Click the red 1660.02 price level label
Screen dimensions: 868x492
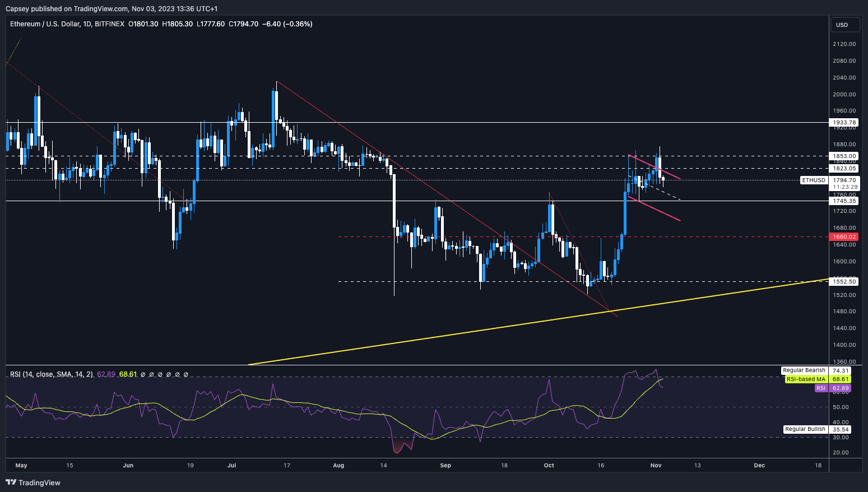843,236
